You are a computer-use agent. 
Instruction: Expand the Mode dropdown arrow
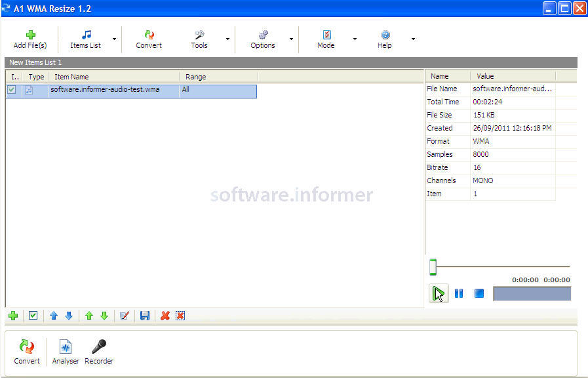coord(355,39)
